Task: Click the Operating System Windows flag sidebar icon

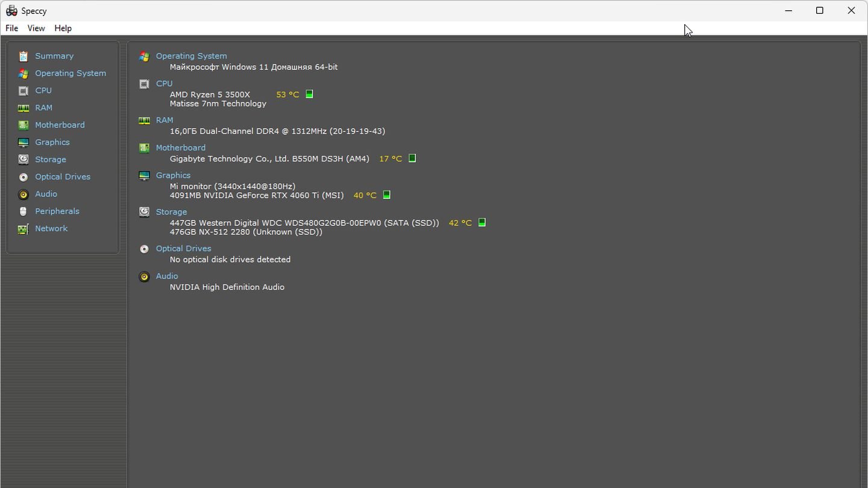Action: coord(23,74)
